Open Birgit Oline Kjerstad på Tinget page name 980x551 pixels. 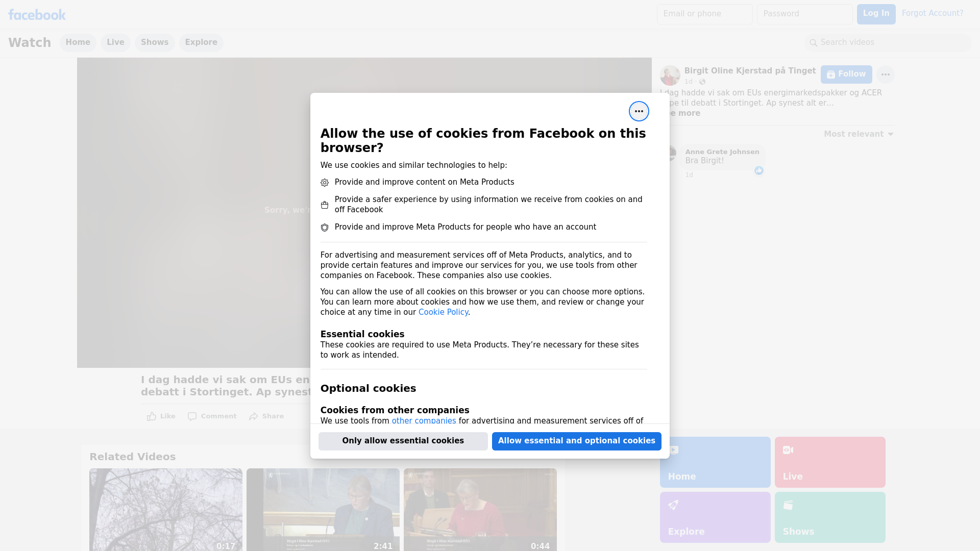point(750,71)
